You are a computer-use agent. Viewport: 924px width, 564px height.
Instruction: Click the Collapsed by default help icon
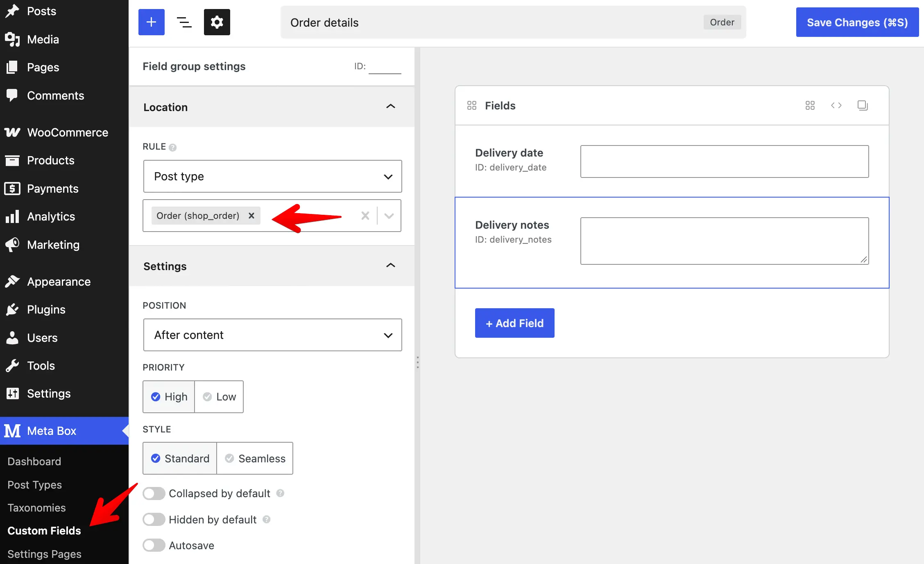pos(280,493)
